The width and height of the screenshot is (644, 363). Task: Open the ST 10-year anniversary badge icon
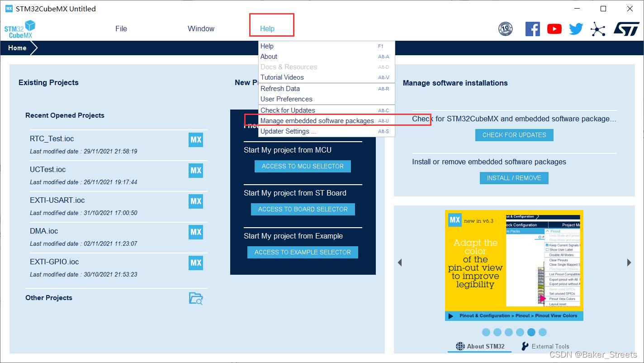point(505,29)
